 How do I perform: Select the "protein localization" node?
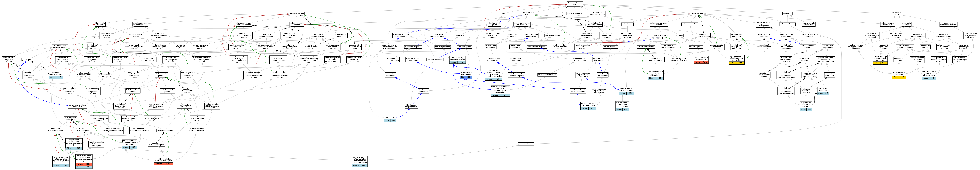(x=526, y=144)
